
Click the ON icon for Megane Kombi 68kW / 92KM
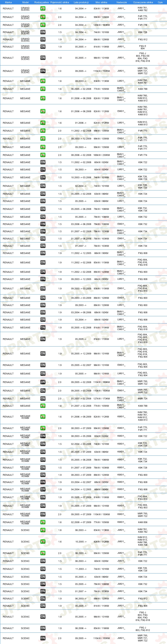pyautogui.click(x=43, y=482)
